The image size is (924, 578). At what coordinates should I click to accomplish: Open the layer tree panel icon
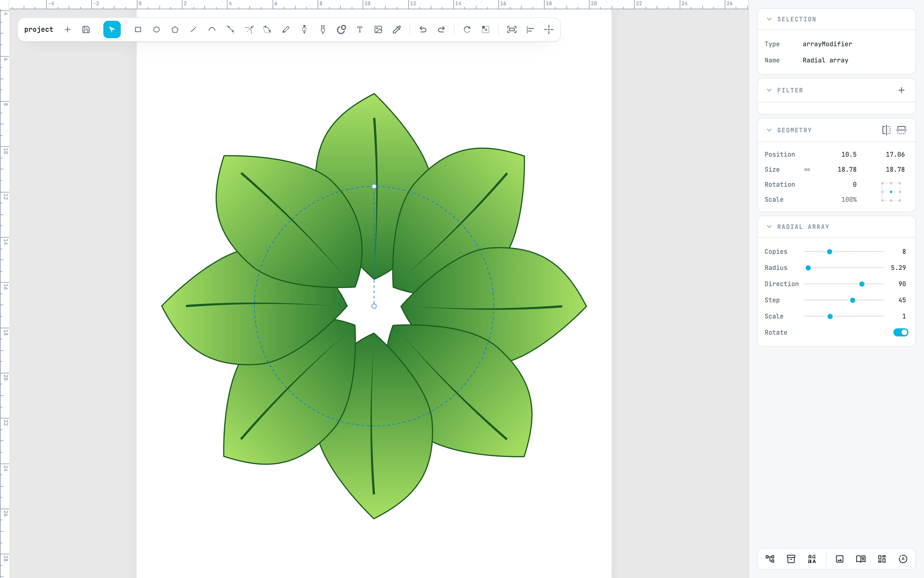(x=770, y=559)
